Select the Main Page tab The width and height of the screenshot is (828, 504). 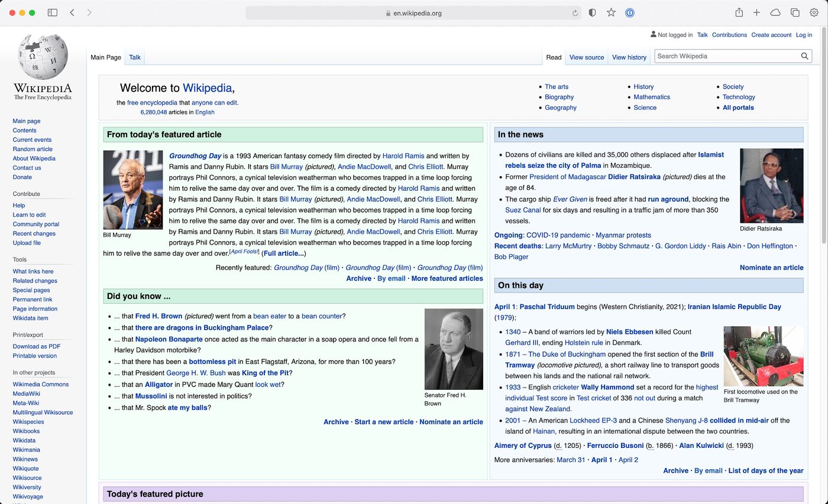106,57
